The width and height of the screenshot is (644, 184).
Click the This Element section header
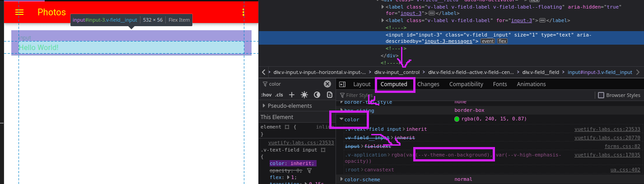[297, 117]
